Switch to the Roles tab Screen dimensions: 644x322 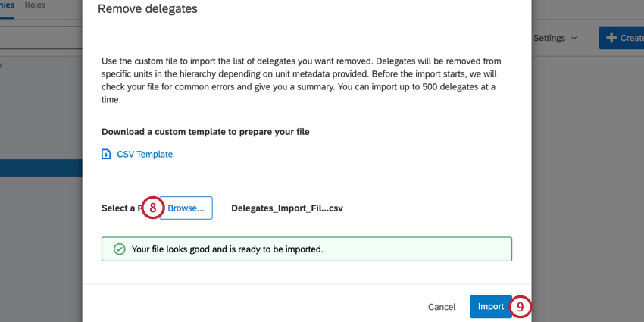click(35, 5)
